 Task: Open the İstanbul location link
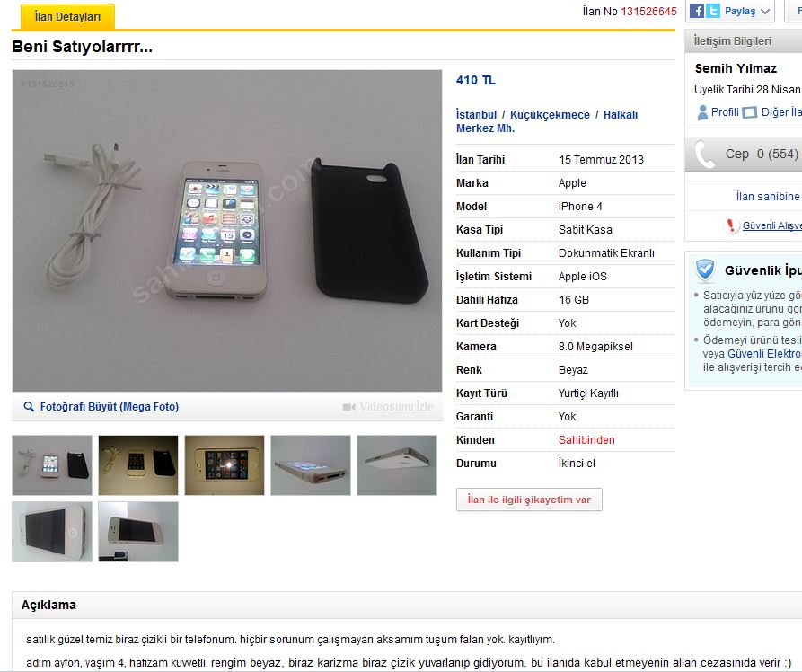pyautogui.click(x=476, y=115)
